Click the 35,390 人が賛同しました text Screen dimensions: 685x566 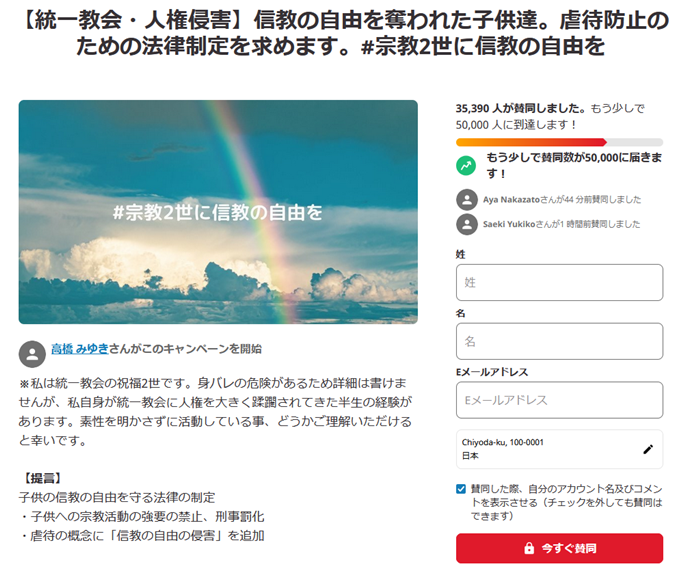(x=521, y=108)
